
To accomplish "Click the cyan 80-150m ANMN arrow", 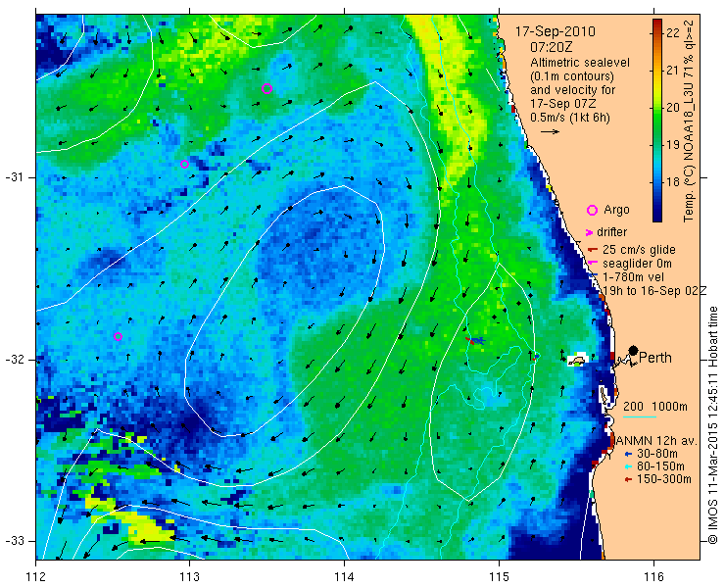I will coord(628,466).
